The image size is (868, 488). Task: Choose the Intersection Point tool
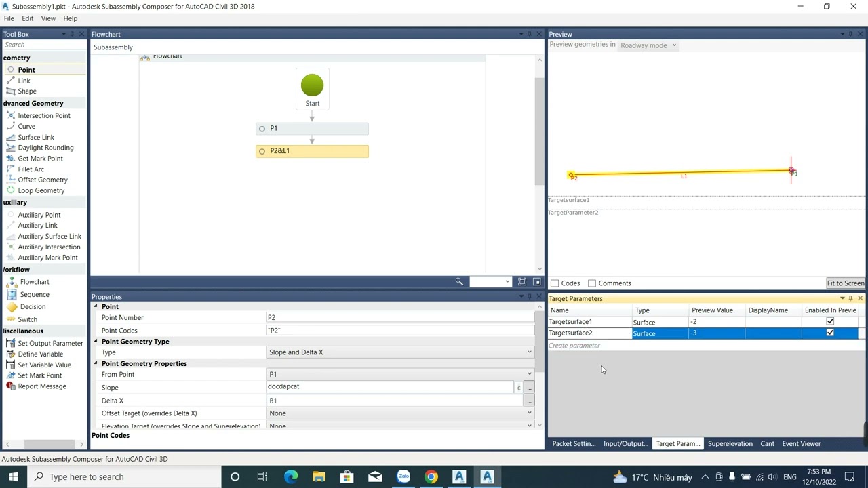[44, 115]
